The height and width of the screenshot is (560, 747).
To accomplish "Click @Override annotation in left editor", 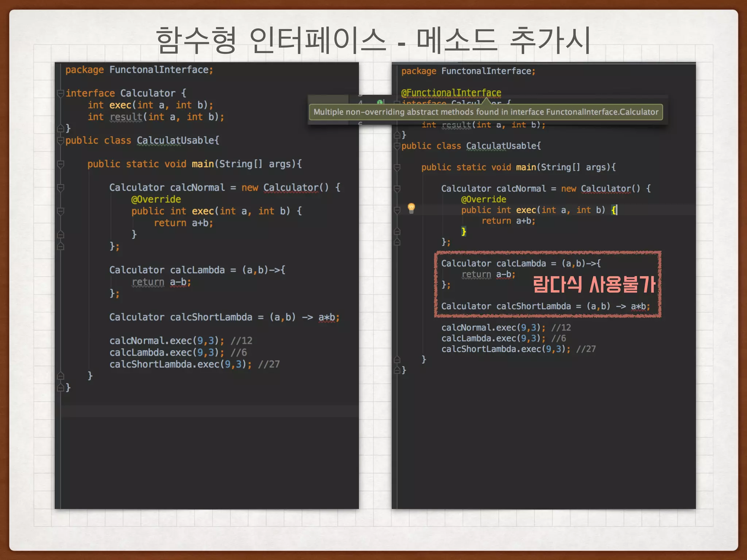I will [x=156, y=199].
